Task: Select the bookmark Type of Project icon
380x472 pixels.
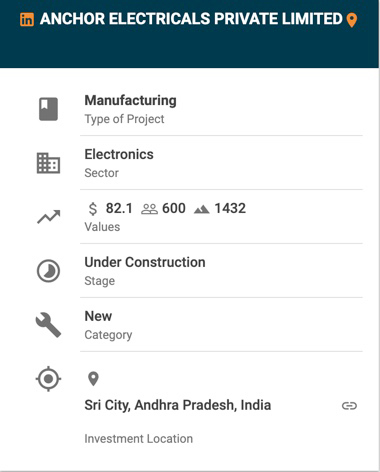Action: [x=48, y=109]
